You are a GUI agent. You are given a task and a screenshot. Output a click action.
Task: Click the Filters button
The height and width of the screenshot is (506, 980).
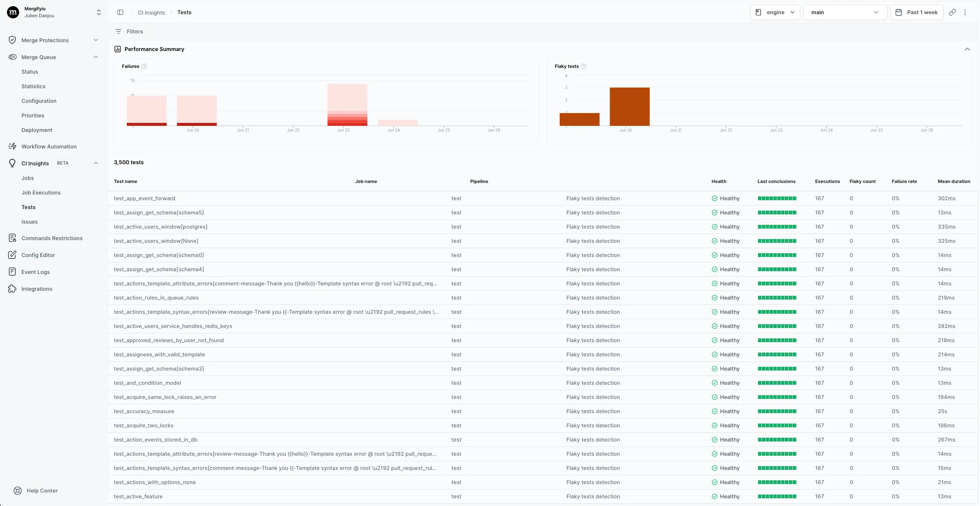click(x=129, y=31)
